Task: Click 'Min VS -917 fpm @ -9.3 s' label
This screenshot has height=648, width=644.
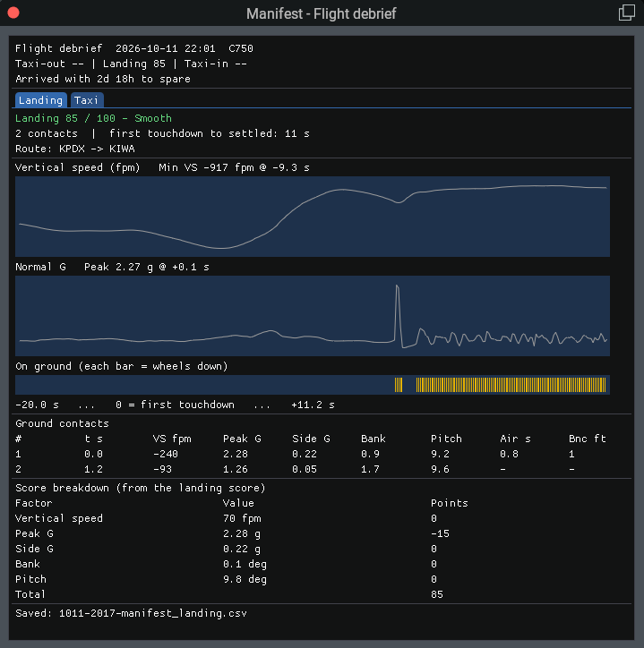Action: tap(234, 167)
